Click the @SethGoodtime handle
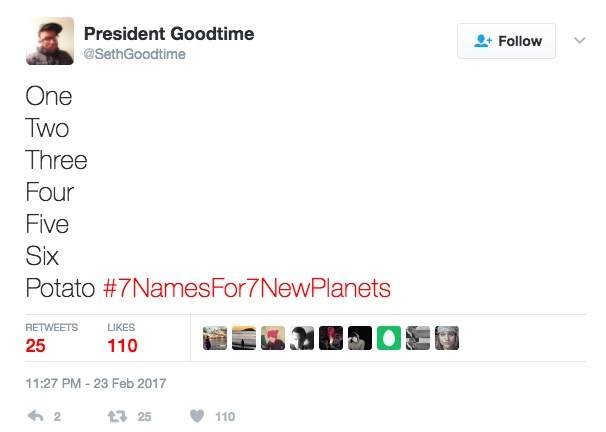Screen dimensions: 606x432 tap(133, 54)
